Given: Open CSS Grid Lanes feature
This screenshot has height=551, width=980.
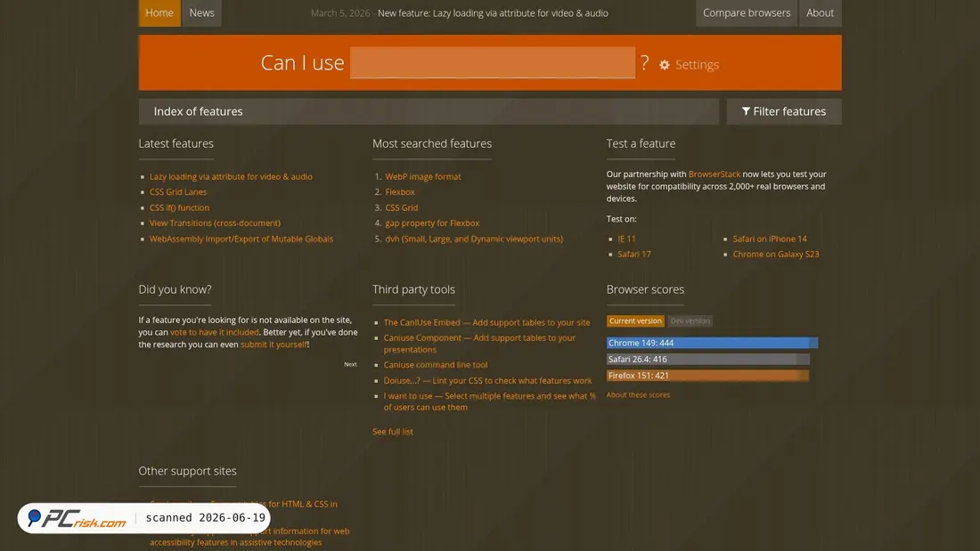Looking at the screenshot, I should pyautogui.click(x=178, y=191).
